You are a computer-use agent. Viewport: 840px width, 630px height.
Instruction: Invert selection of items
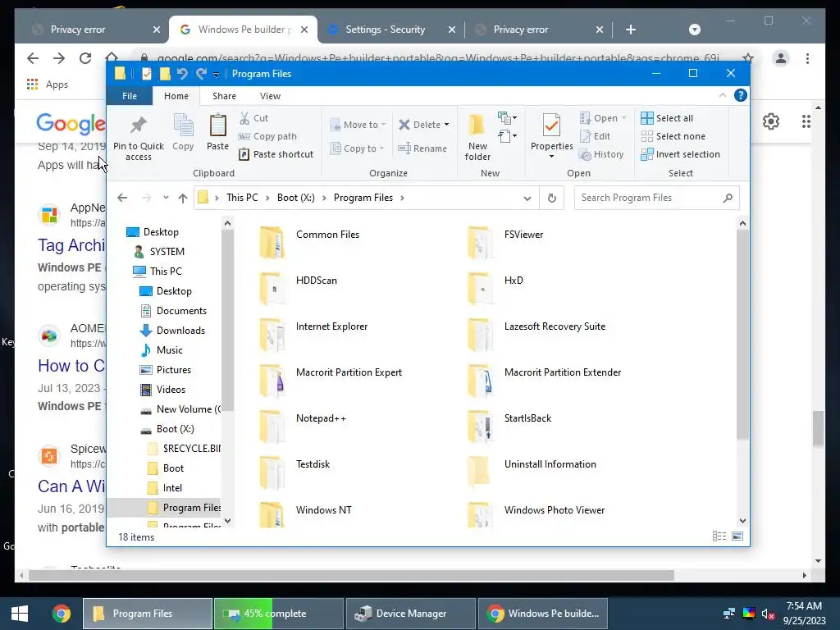click(x=680, y=154)
